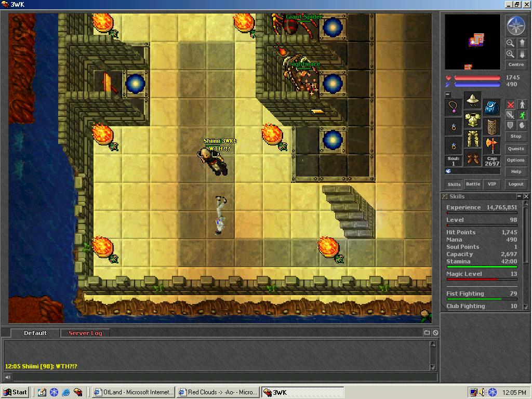Select stand while fighting mode
Viewport: 532px width, 399px height.
tap(522, 105)
